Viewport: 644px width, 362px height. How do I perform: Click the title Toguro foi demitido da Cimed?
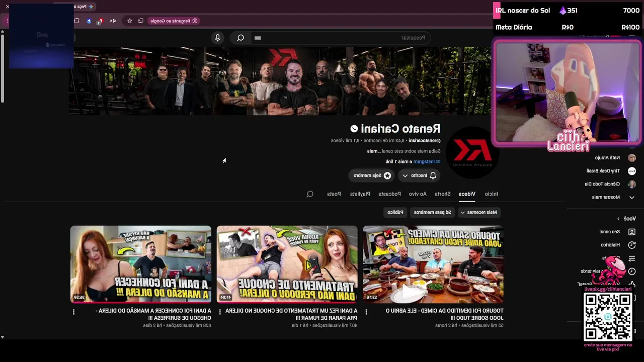pyautogui.click(x=444, y=314)
